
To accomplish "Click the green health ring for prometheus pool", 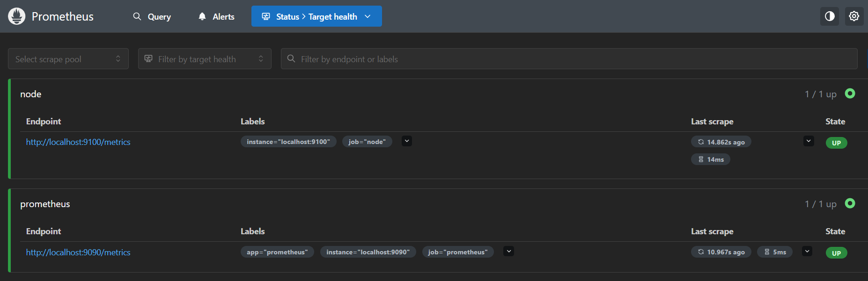I will click(850, 203).
